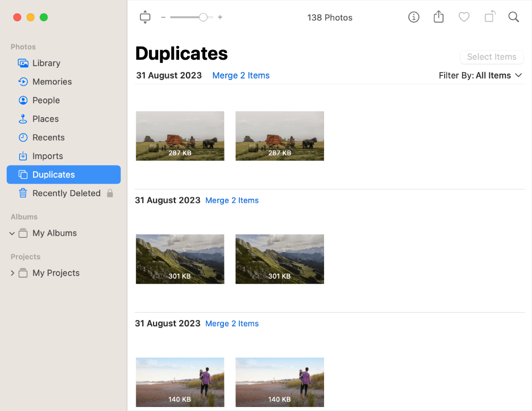Open the Recently Deleted album
This screenshot has width=532, height=411.
[66, 193]
